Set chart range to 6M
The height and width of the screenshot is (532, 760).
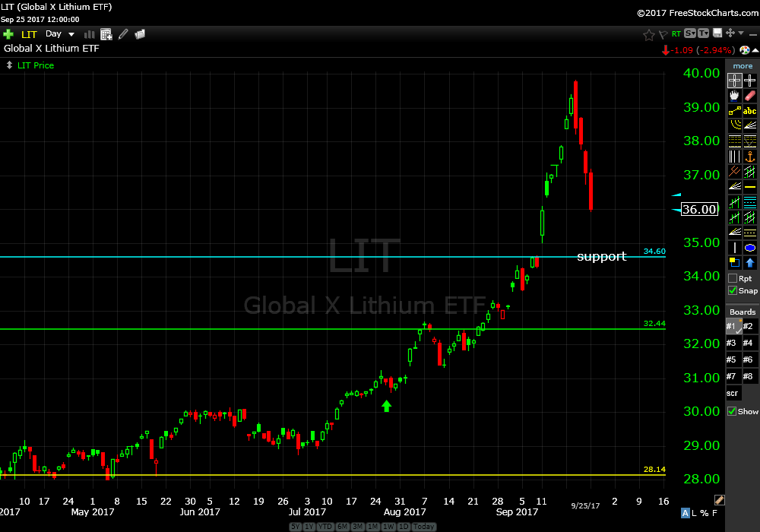pos(342,527)
